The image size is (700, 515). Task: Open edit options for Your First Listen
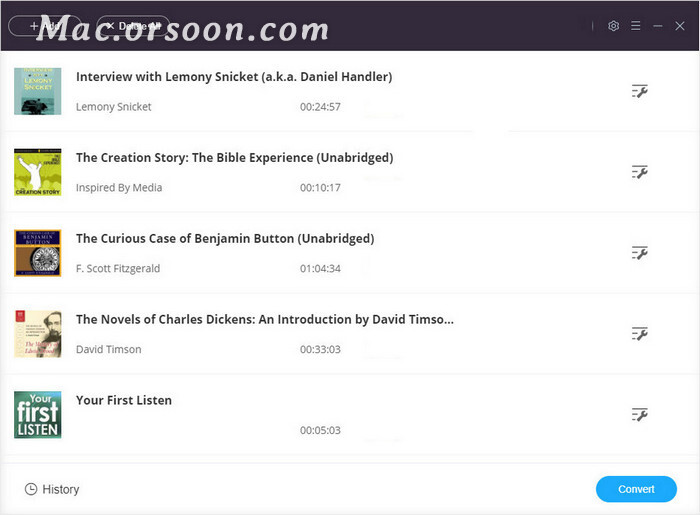(639, 415)
